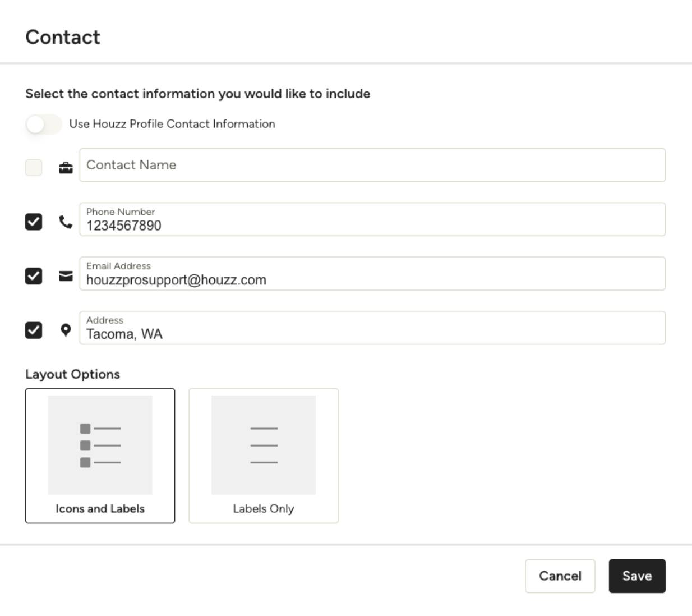Cancel the Contact dialog
Viewport: 692px width, 616px height.
(x=560, y=576)
